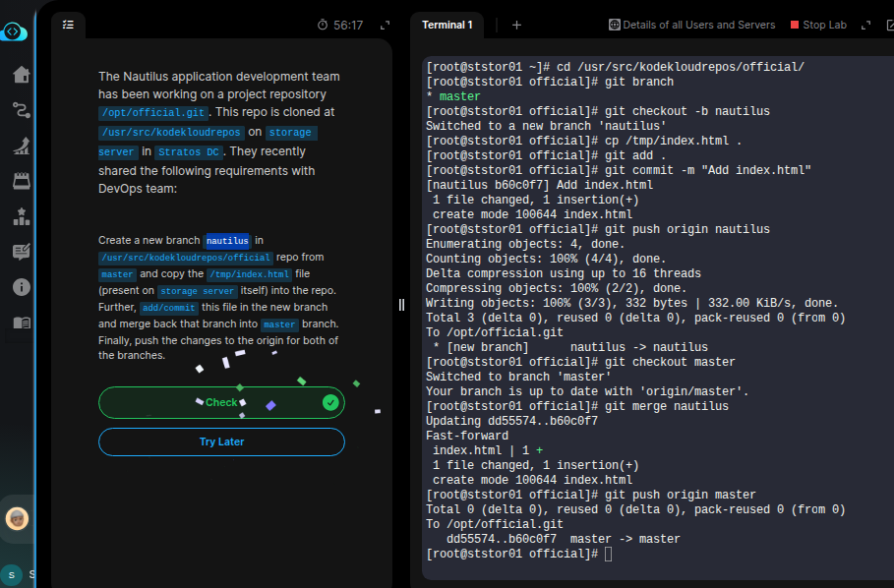The height and width of the screenshot is (588, 894).
Task: Toggle the task list panel icon
Action: point(68,25)
